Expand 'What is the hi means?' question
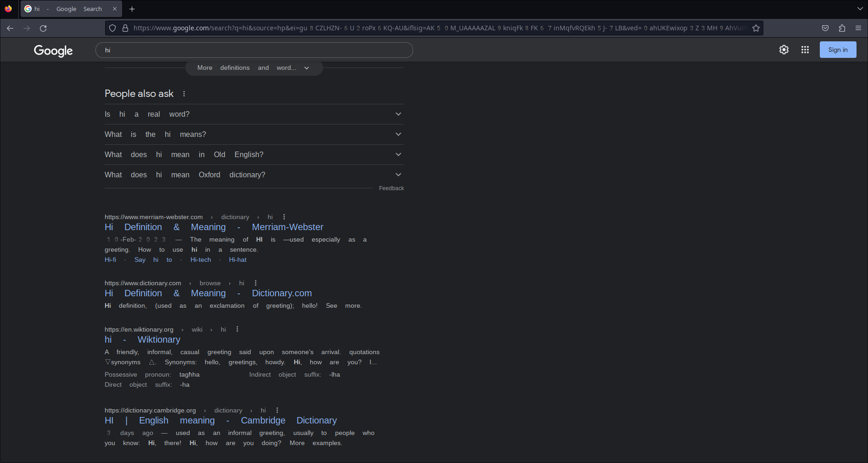This screenshot has height=463, width=868. (x=254, y=134)
